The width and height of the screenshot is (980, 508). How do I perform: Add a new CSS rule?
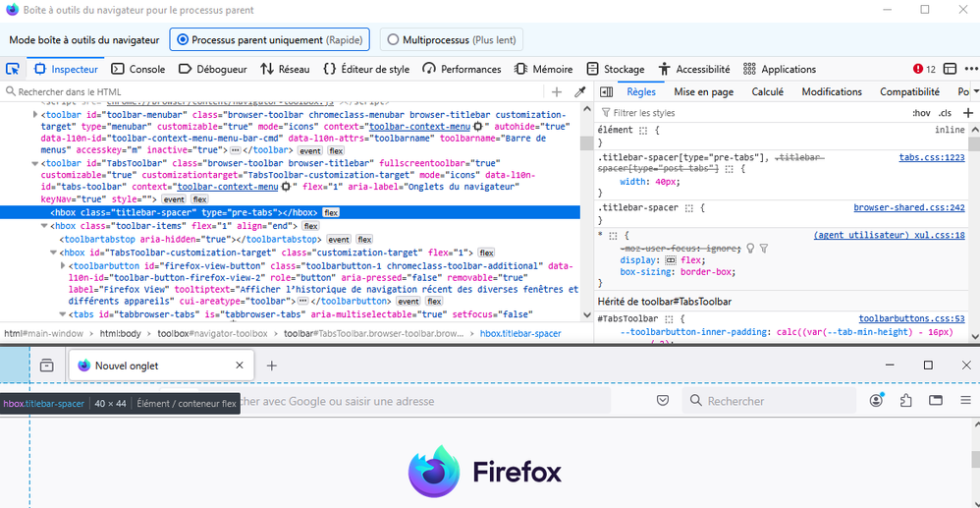pos(968,113)
